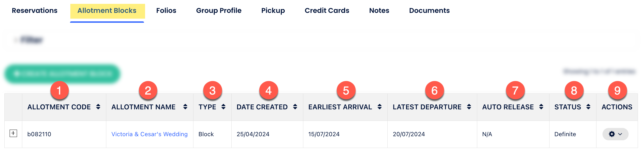Switch to the Notes tab
This screenshot has width=644, height=154.
tap(379, 11)
